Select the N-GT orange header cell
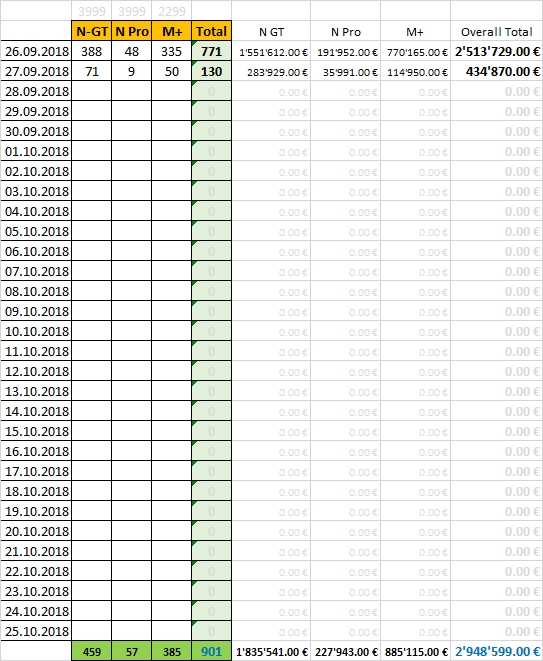The height and width of the screenshot is (661, 543). [91, 31]
